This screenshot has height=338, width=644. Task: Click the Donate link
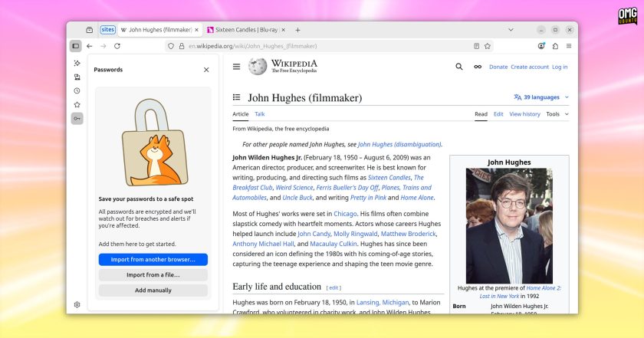point(498,67)
